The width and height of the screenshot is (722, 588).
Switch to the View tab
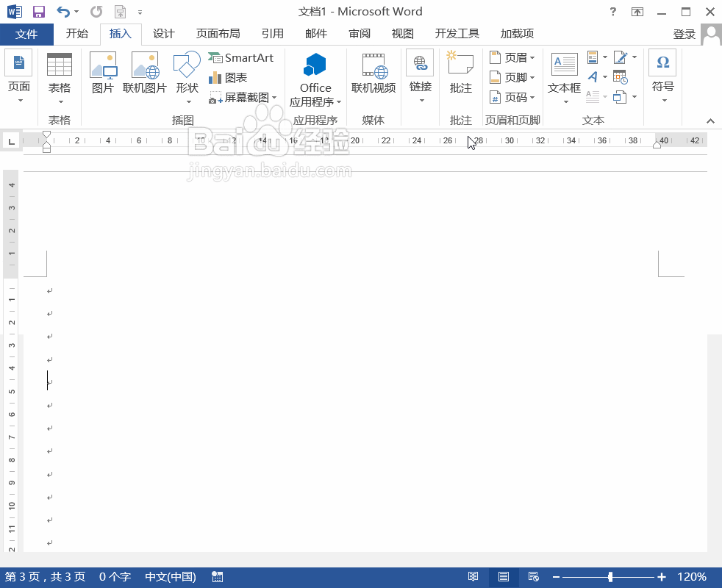(x=402, y=34)
